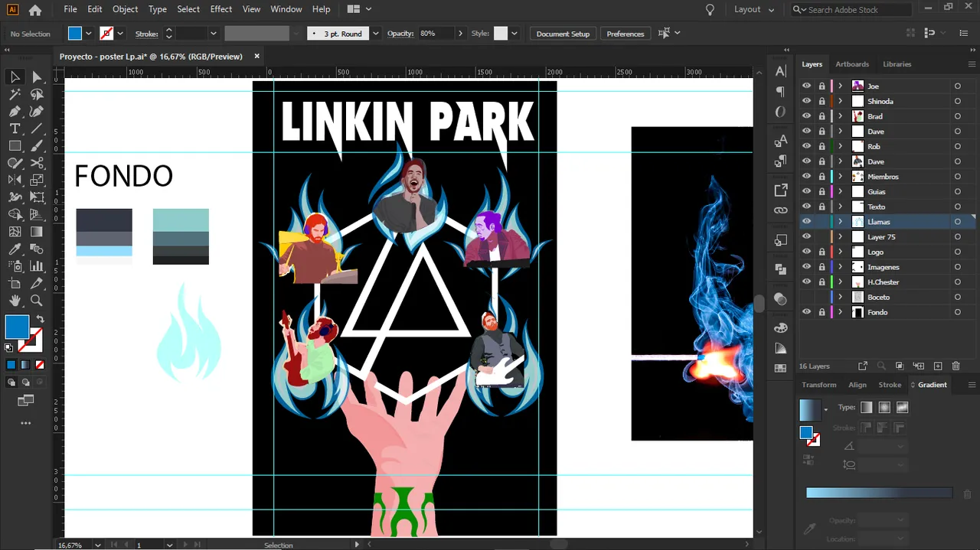The image size is (980, 550).
Task: Click the blue fill color swatch in toolbar
Action: (17, 327)
